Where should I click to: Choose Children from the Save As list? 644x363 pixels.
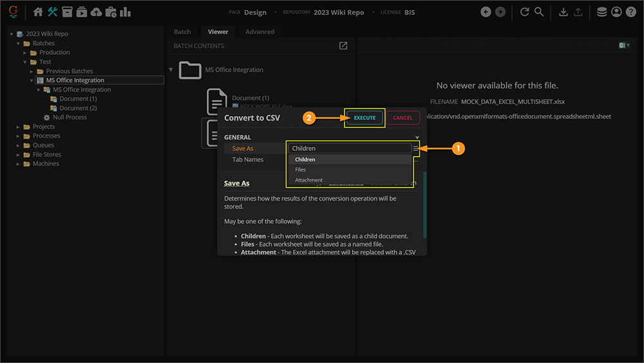(350, 159)
